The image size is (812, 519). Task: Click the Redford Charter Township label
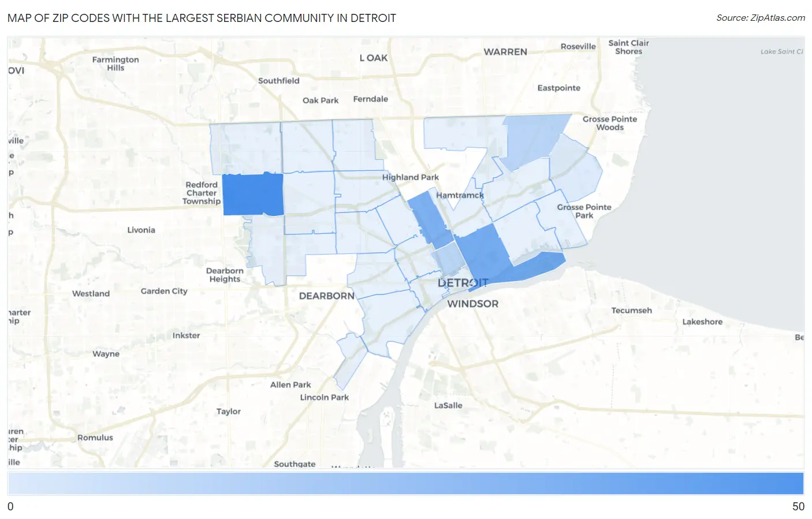point(202,193)
